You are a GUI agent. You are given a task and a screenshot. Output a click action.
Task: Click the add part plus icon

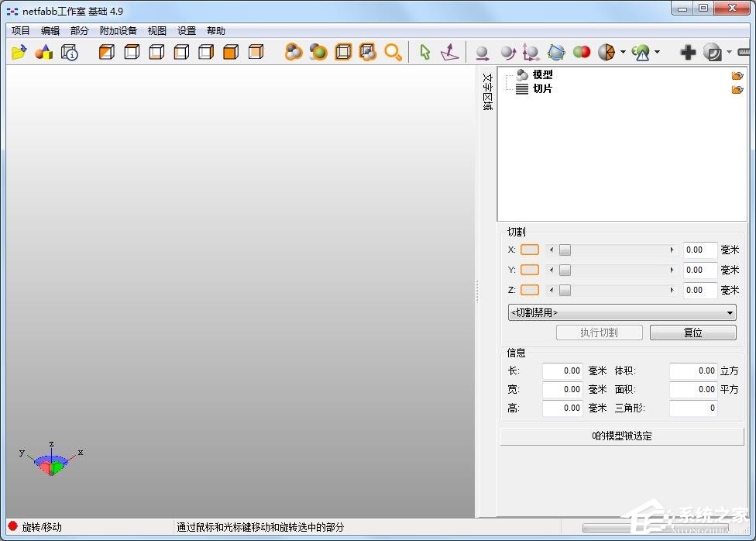click(x=689, y=52)
